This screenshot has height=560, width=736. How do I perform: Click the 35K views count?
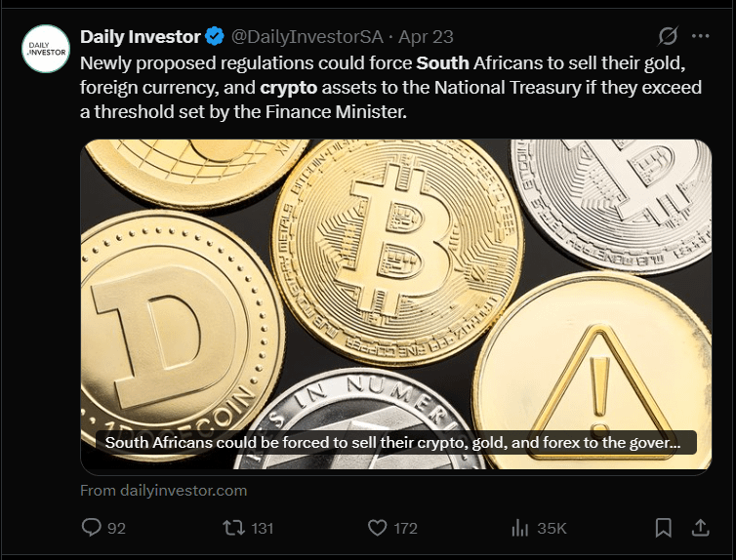pyautogui.click(x=552, y=528)
